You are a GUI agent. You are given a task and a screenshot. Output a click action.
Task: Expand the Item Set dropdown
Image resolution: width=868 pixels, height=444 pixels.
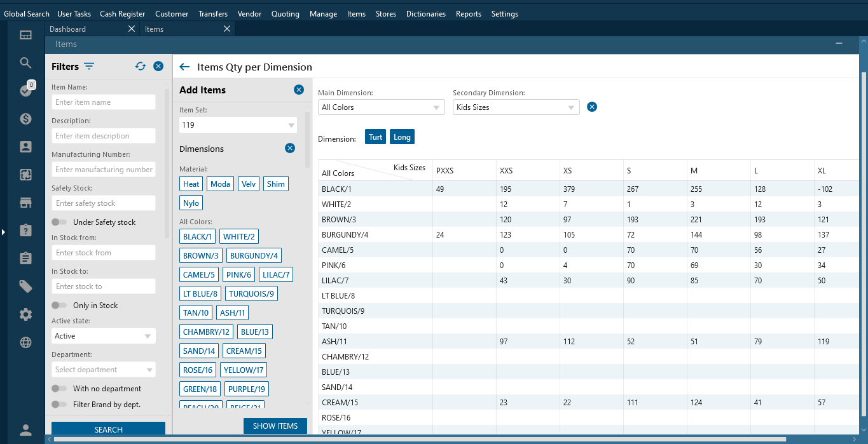click(x=238, y=125)
